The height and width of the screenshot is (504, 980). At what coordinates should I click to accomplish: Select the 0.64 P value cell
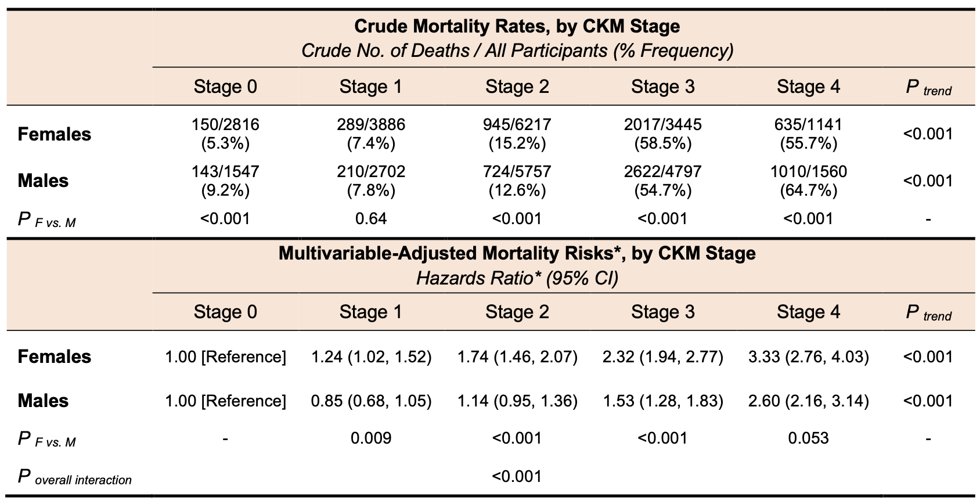coord(371,219)
